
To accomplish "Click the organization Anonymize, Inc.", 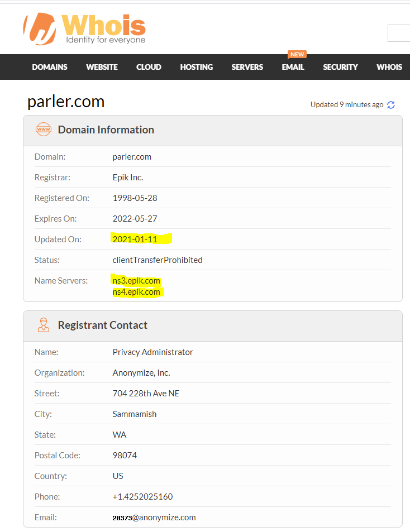I will pyautogui.click(x=141, y=373).
